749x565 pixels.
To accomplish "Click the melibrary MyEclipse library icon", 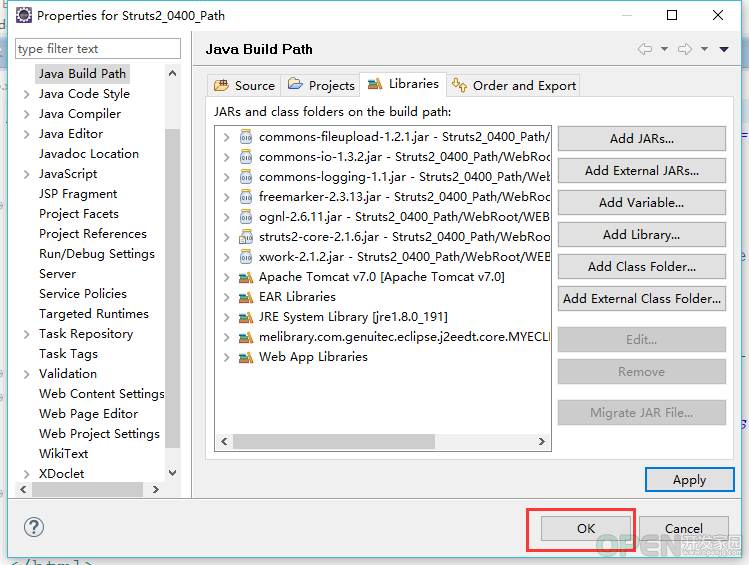I will coord(246,338).
